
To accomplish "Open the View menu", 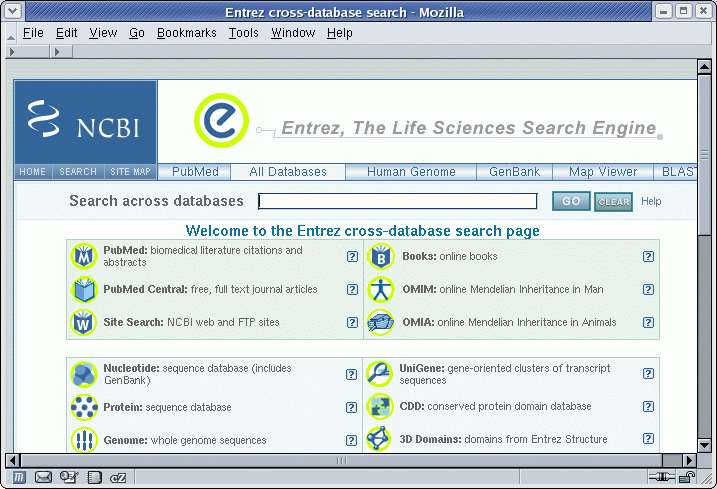I will [x=103, y=33].
